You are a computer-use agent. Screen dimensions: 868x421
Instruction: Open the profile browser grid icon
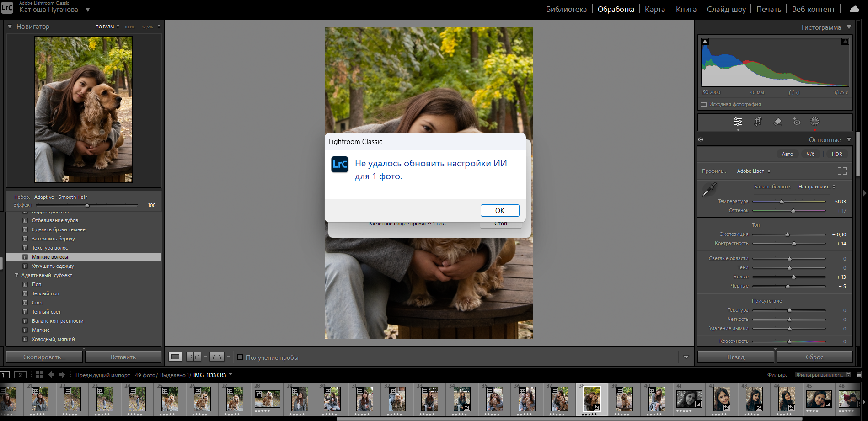coord(842,171)
